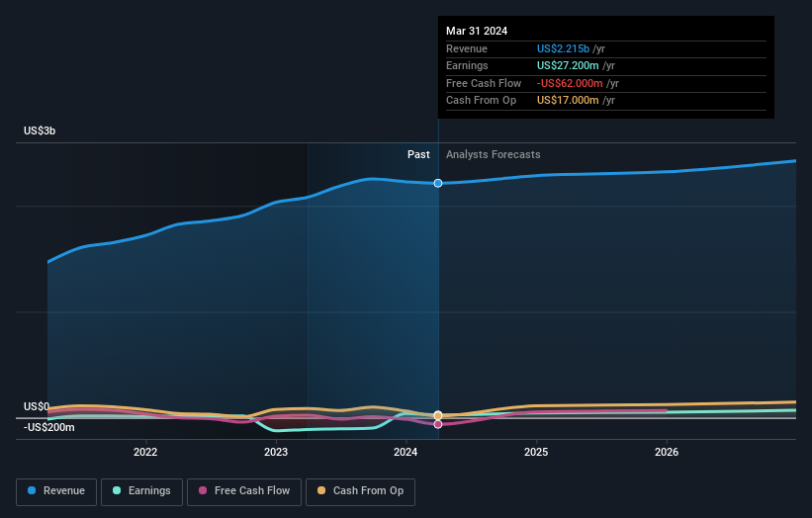Click the Past section label
The width and height of the screenshot is (812, 518).
coord(418,155)
